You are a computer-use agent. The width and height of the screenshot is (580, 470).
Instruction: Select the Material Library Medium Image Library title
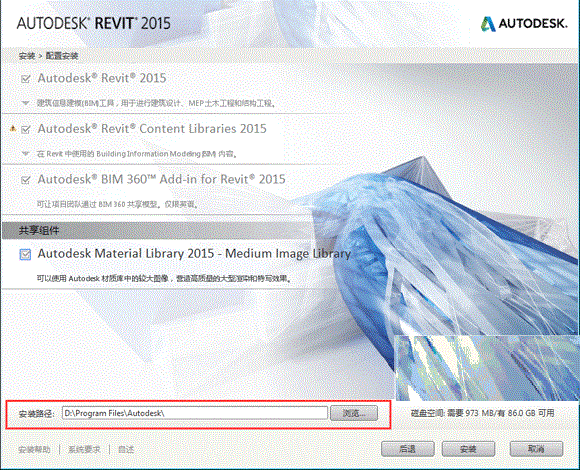pyautogui.click(x=194, y=254)
